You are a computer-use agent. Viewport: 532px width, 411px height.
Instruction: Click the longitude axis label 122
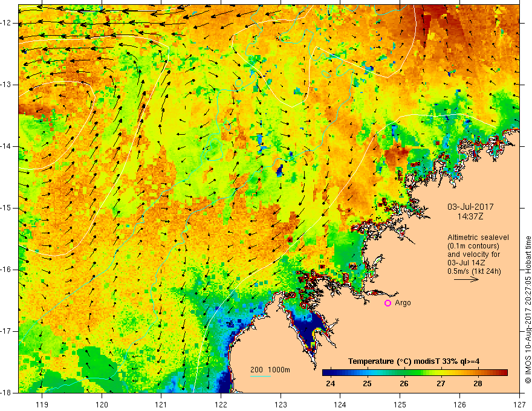pyautogui.click(x=221, y=401)
